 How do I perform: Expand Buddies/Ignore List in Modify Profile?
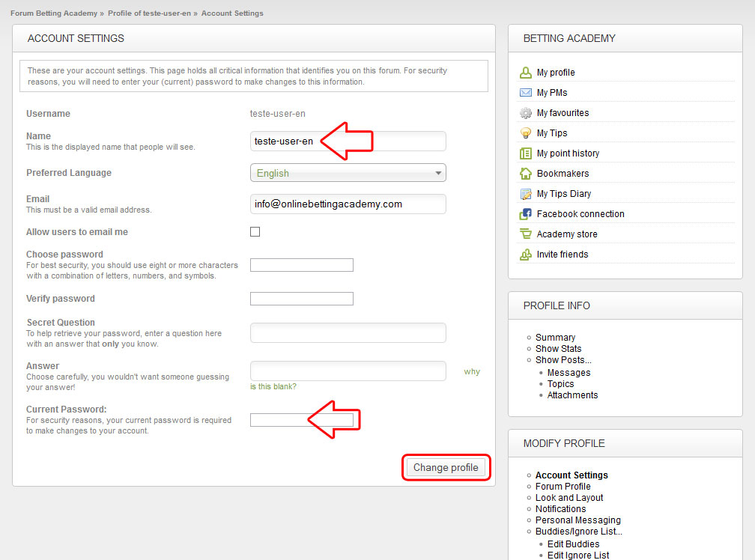coord(578,532)
